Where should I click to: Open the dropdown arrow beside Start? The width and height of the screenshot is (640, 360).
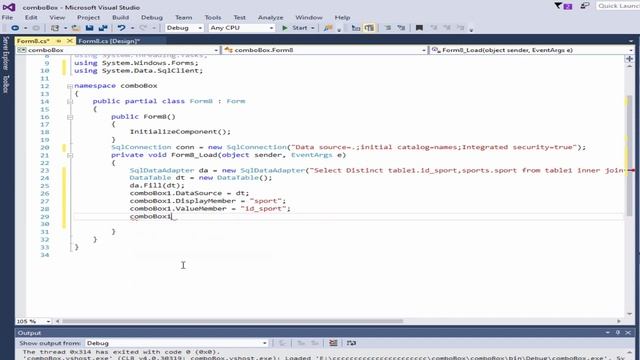pos(313,28)
